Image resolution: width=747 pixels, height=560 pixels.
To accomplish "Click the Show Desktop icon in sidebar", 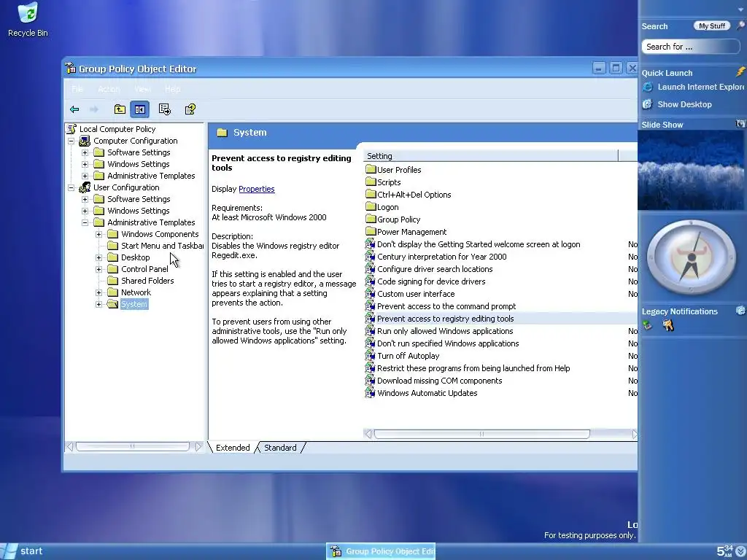I will click(648, 104).
